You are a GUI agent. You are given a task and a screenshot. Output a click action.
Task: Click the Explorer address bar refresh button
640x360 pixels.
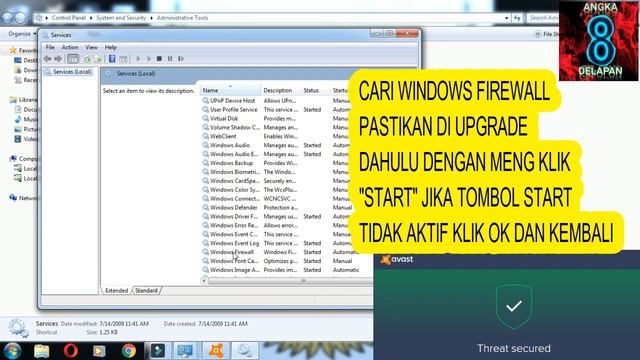517,18
